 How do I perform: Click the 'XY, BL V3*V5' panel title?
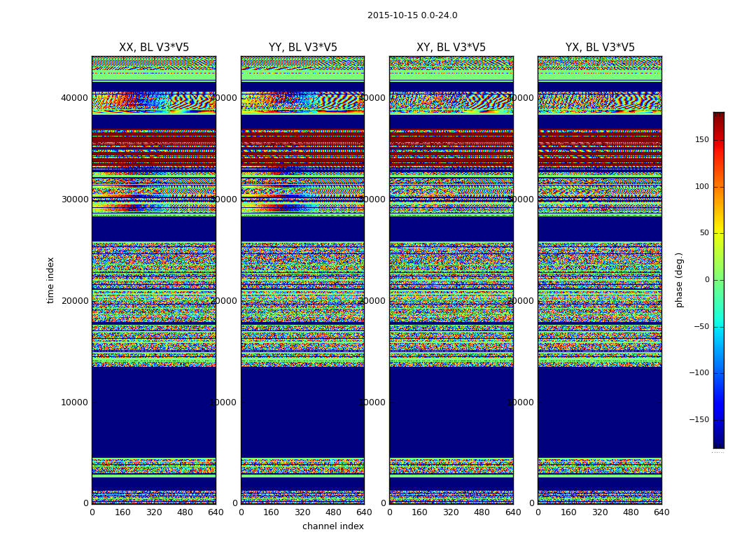451,48
